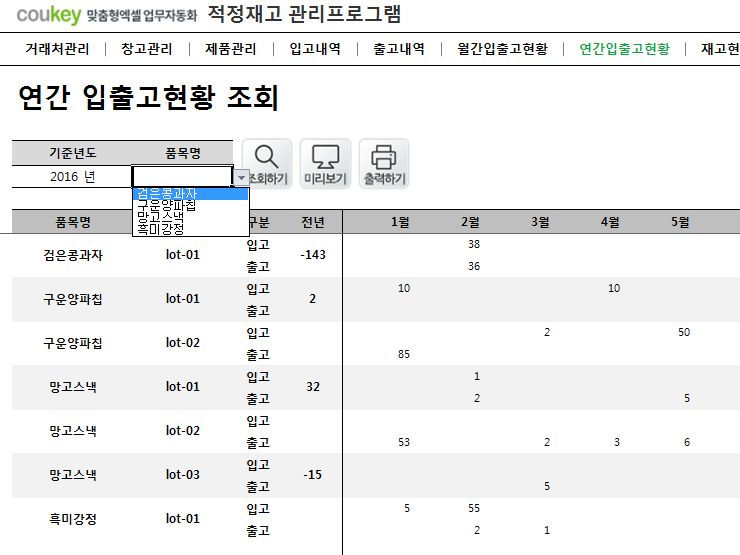Image resolution: width=740 pixels, height=555 pixels.
Task: Open the 거래처관리 menu
Action: pyautogui.click(x=57, y=49)
